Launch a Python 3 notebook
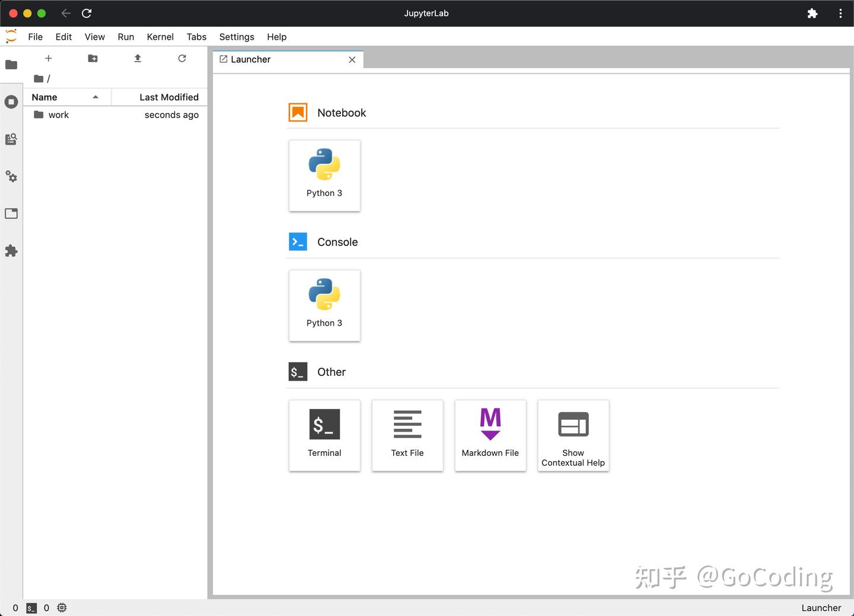 324,175
